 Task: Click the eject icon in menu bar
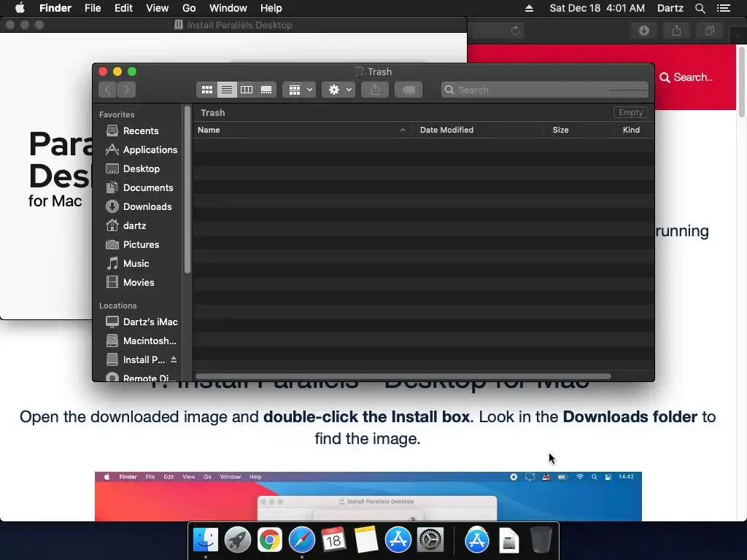pos(529,8)
